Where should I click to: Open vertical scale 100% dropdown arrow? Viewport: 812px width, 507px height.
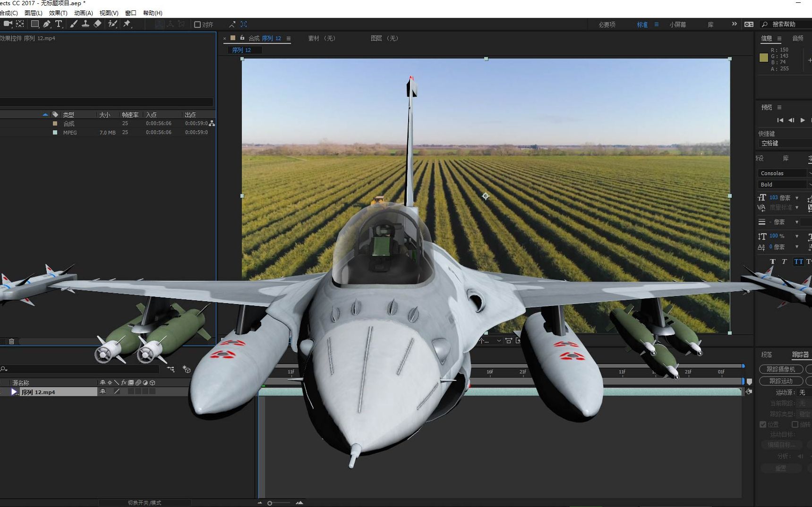[797, 236]
